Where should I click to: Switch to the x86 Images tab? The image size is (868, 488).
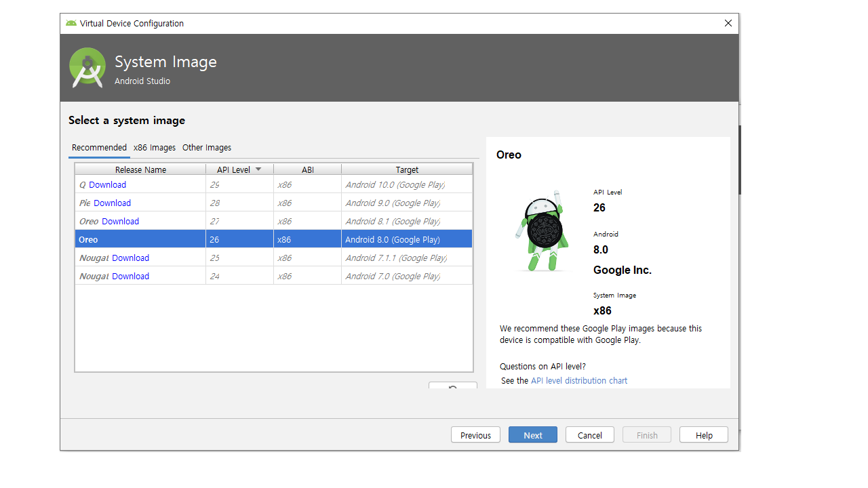(x=155, y=148)
